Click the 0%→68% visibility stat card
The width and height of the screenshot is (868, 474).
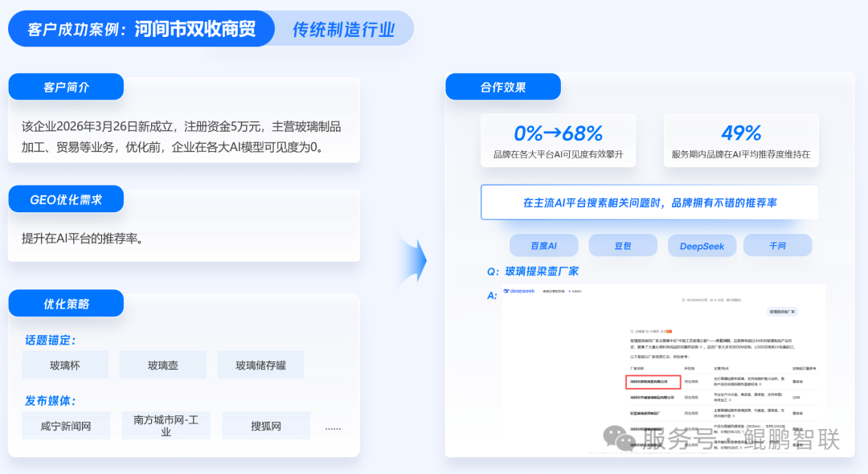pyautogui.click(x=558, y=141)
